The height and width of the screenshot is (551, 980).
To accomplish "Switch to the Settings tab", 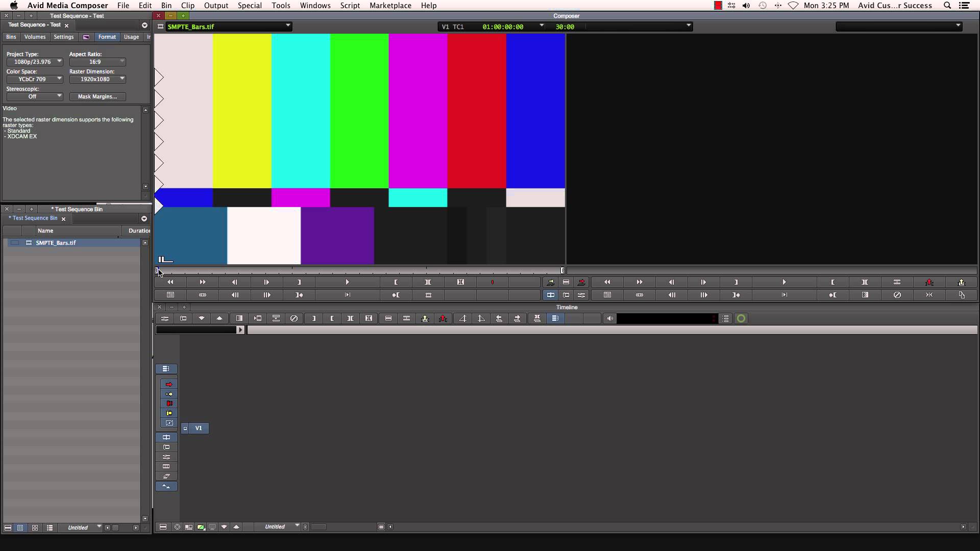I will click(x=63, y=37).
